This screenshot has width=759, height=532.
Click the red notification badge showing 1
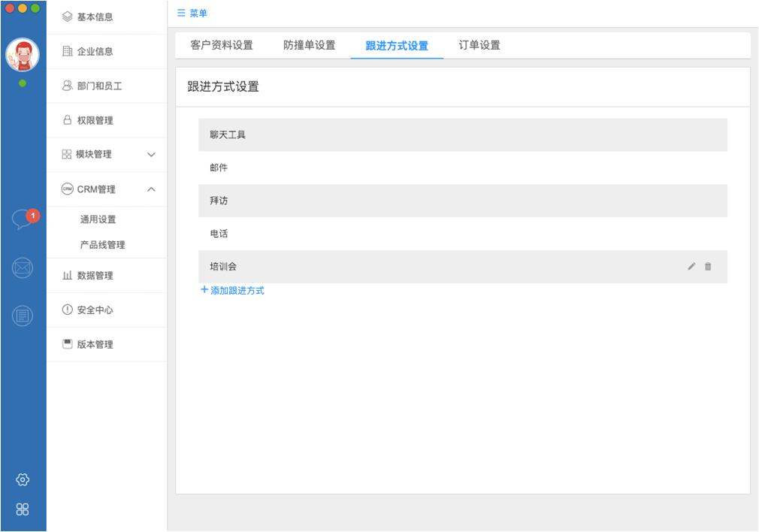point(32,216)
